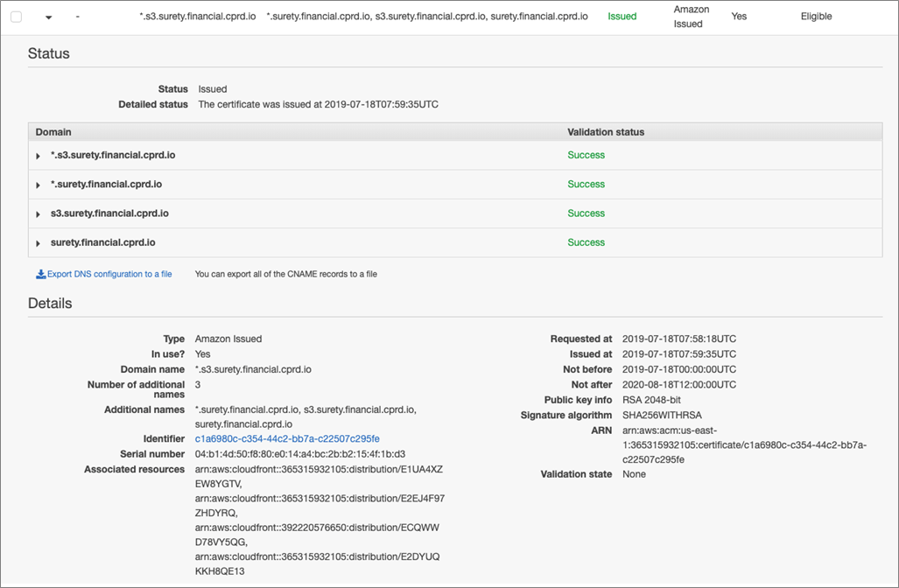The image size is (899, 588).
Task: Click the Status section heading
Action: 49,53
